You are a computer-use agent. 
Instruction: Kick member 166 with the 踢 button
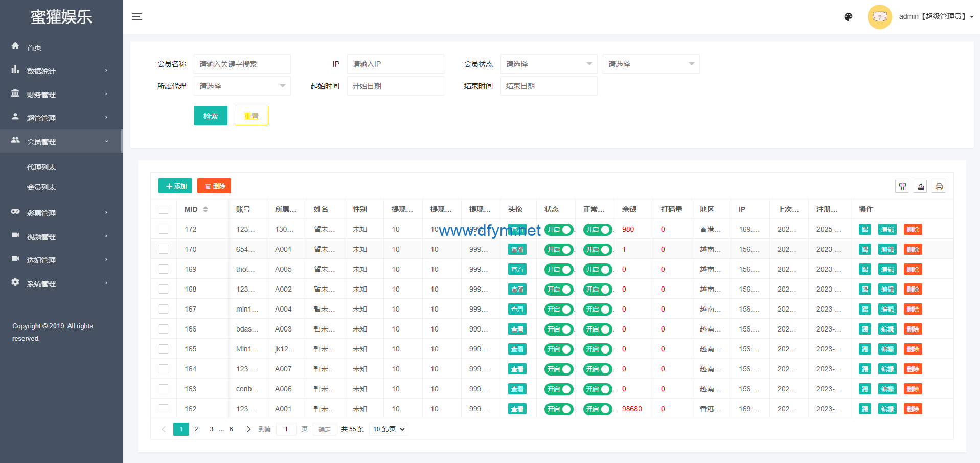pyautogui.click(x=865, y=329)
